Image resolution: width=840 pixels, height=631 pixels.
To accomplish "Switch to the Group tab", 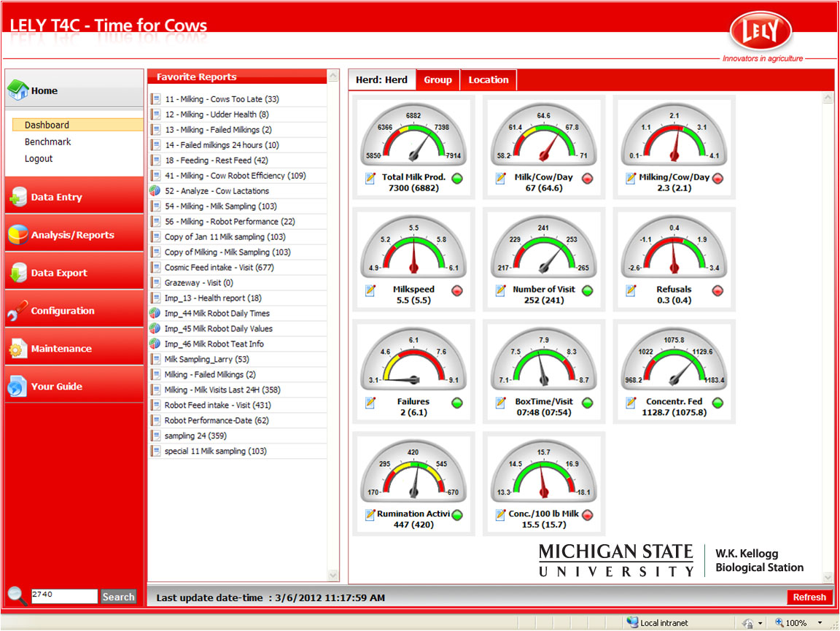I will [x=437, y=80].
